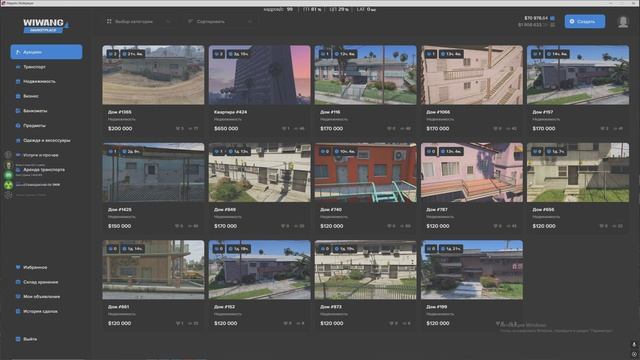Select the Услуги и прочее sidebar icon
The image size is (640, 360).
coord(18,155)
